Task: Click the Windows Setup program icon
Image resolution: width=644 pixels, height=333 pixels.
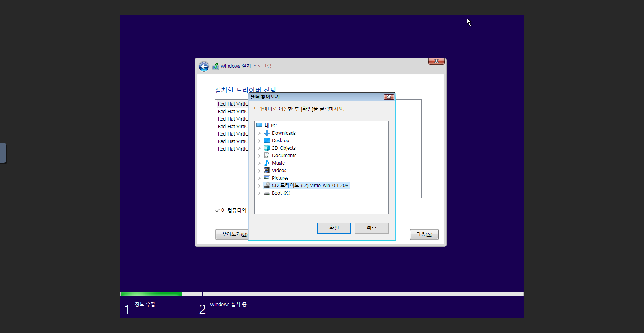Action: [x=216, y=66]
